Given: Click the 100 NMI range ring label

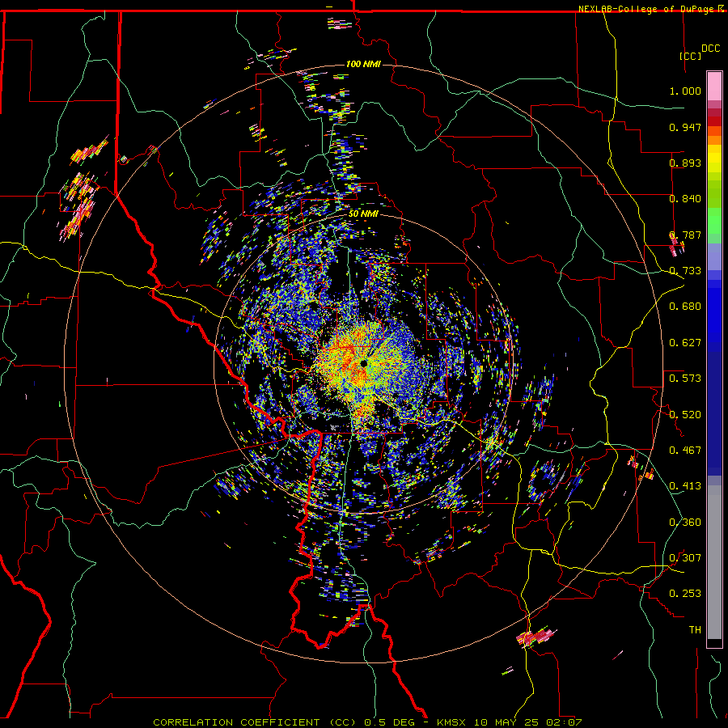Looking at the screenshot, I should 363,64.
